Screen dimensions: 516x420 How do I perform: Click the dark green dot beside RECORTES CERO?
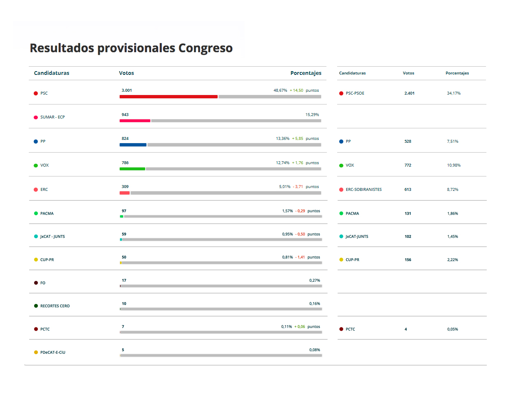(36, 306)
